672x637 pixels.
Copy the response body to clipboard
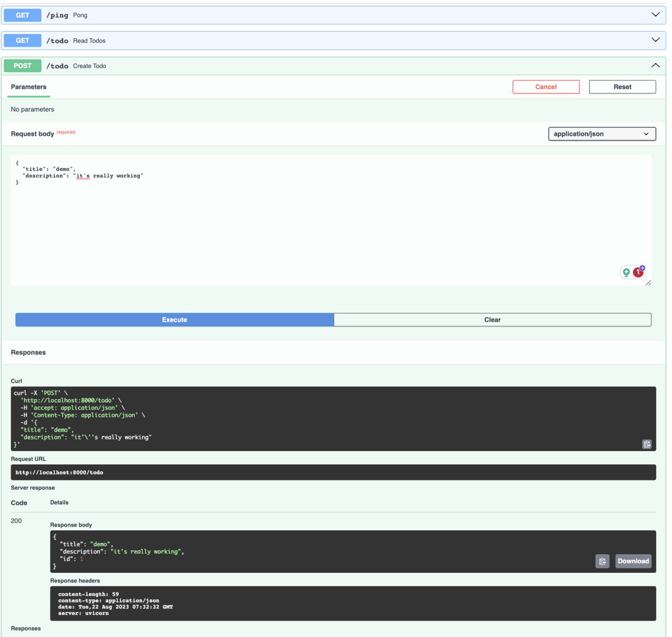point(602,561)
